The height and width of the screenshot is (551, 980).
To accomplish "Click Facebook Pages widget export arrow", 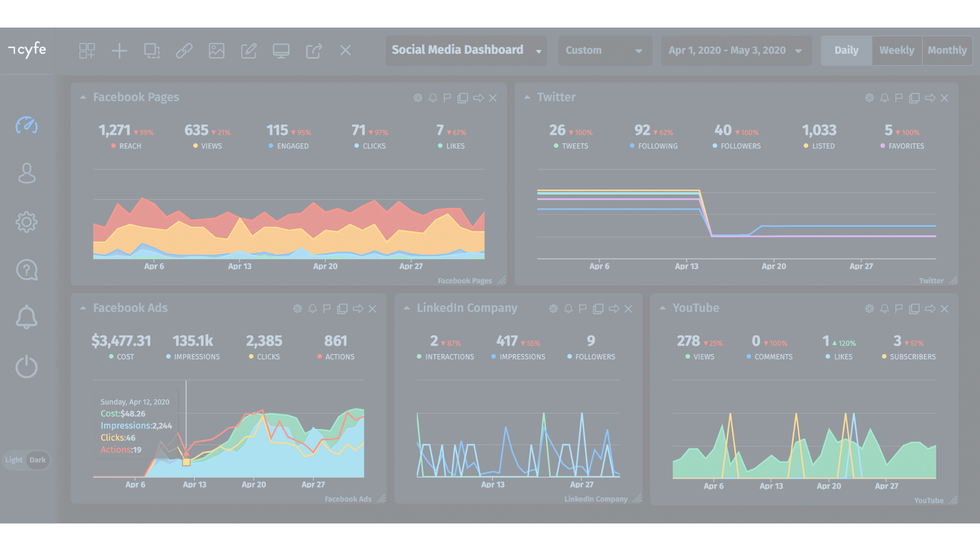I will 478,98.
